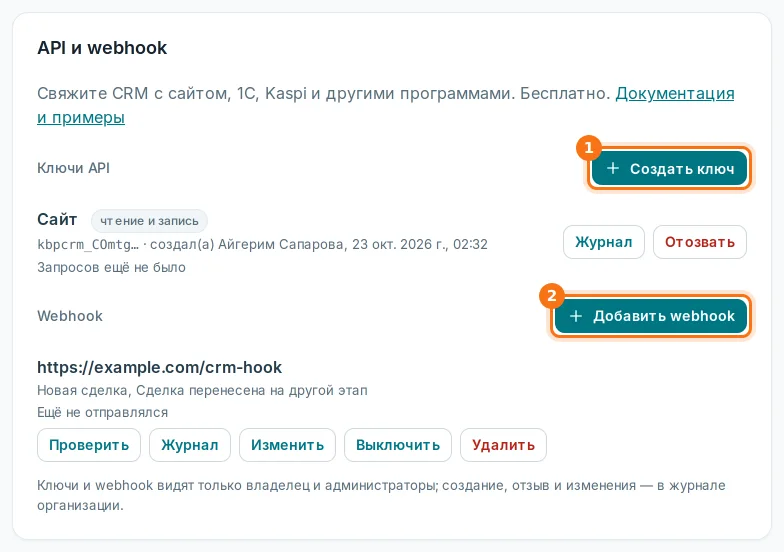Delete the webhook with Удалить

point(504,445)
